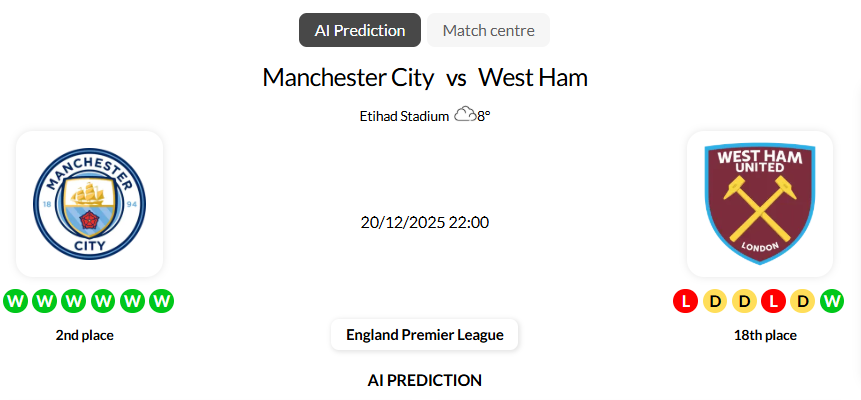Click West Ham's first red L form badge
Image resolution: width=861 pixels, height=400 pixels.
685,300
